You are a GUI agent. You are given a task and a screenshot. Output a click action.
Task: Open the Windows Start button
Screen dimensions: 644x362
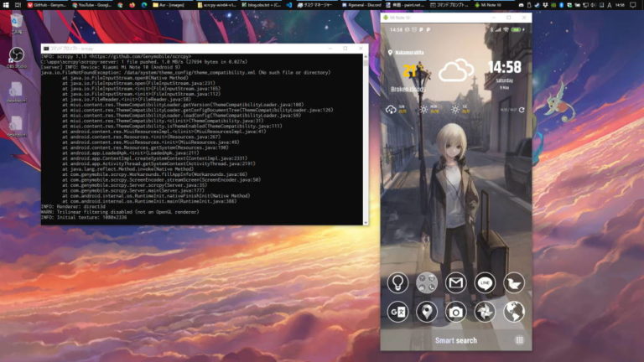tap(6, 5)
